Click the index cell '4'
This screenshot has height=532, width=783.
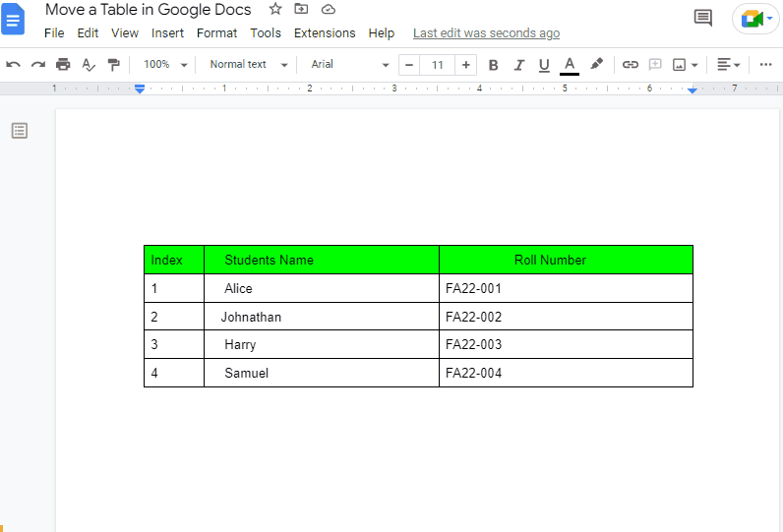(174, 373)
